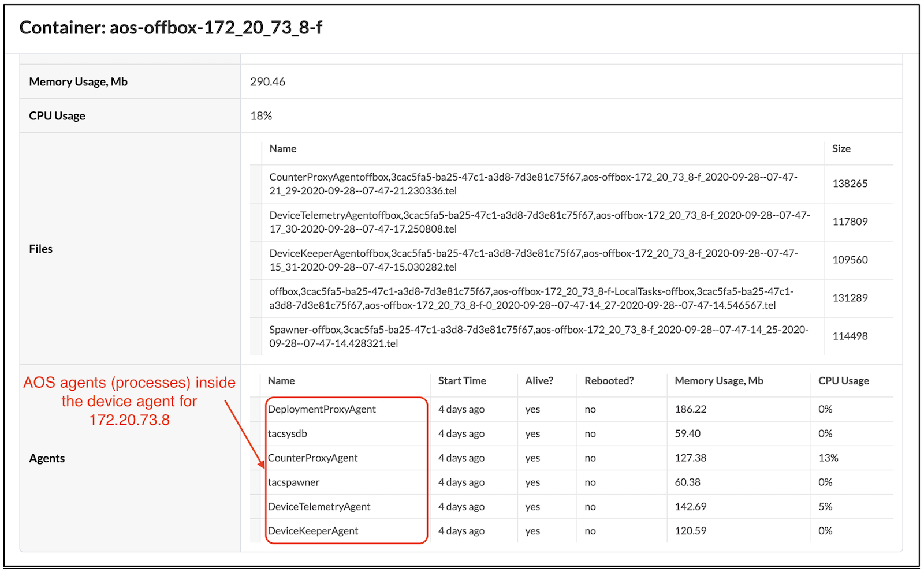Click the Alive? column header

[539, 380]
